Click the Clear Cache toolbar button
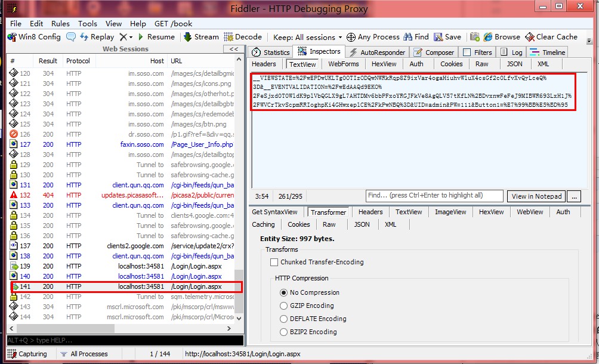This screenshot has width=599, height=364. pyautogui.click(x=551, y=37)
